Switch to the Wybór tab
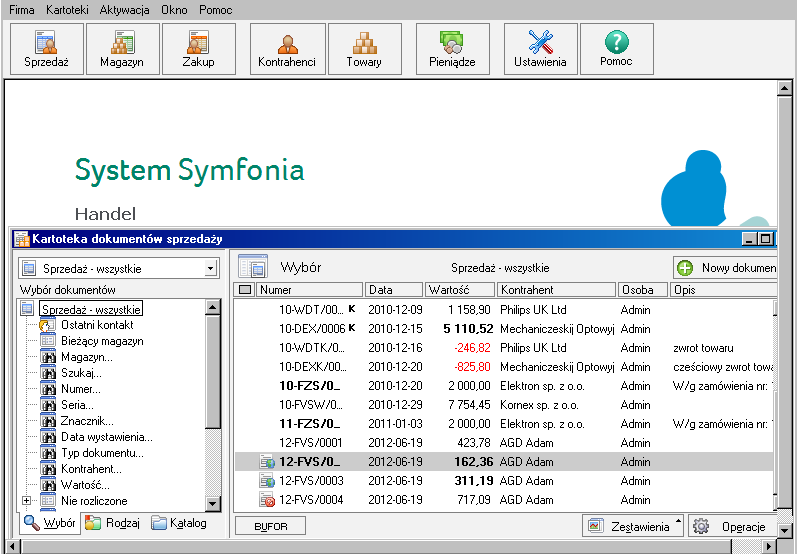The width and height of the screenshot is (797, 554). (x=50, y=523)
